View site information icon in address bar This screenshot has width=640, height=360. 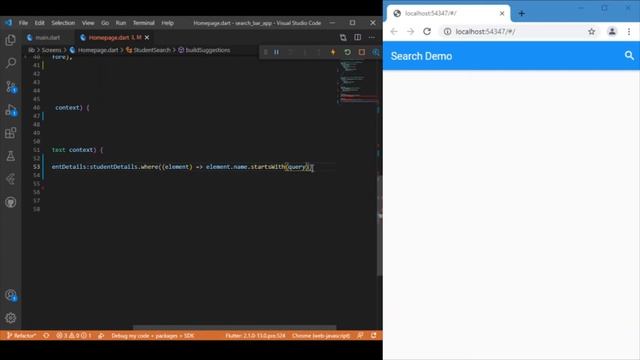click(x=447, y=31)
